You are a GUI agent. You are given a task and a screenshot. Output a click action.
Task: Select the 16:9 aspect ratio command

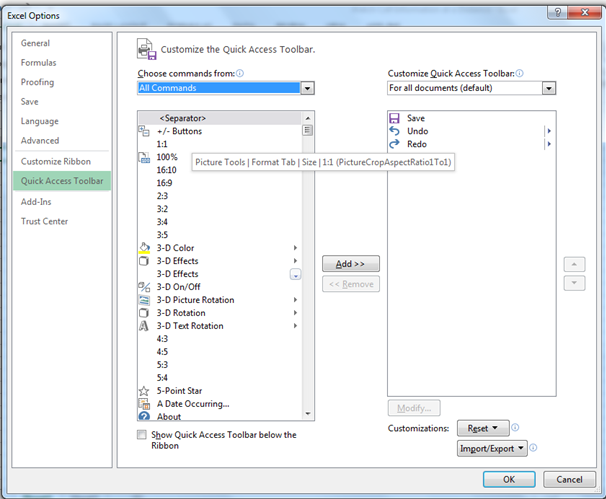(220, 183)
